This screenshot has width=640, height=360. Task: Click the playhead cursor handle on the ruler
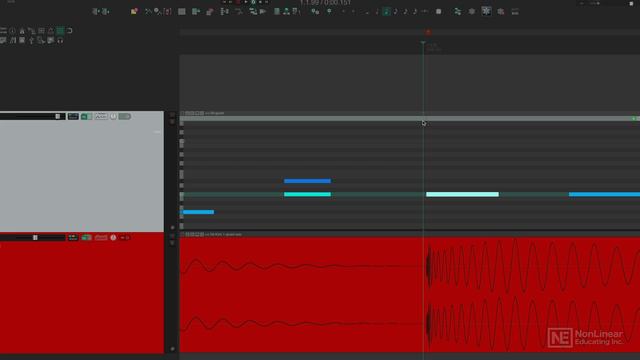pos(423,42)
